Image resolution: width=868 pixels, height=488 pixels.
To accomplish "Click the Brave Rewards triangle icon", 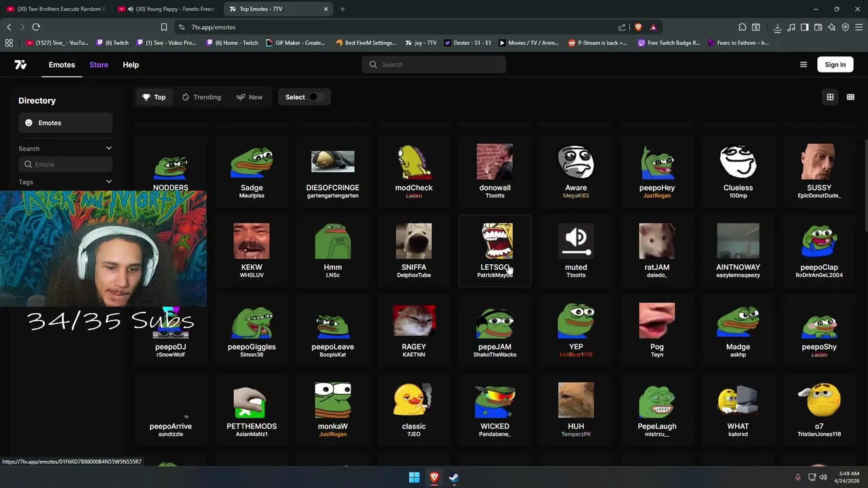I will (x=653, y=27).
